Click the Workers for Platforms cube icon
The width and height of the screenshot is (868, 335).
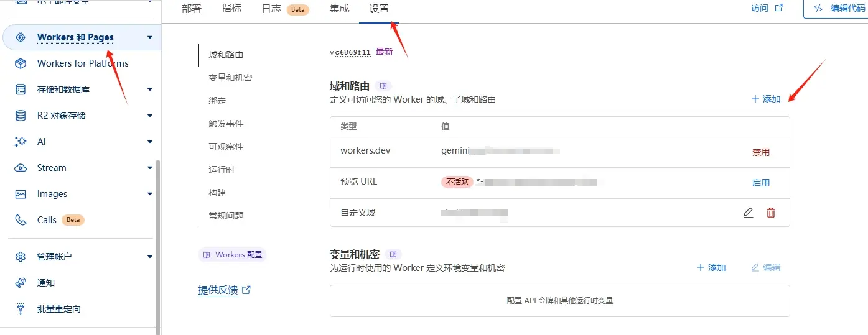[21, 63]
